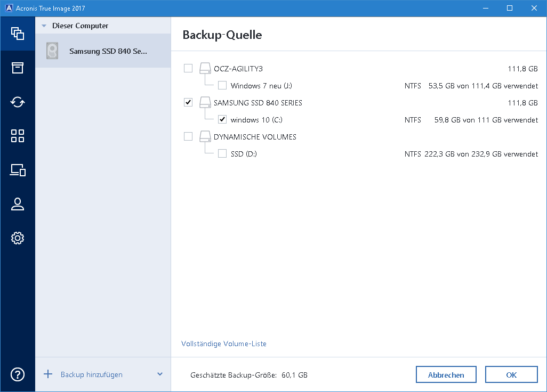The width and height of the screenshot is (547, 392).
Task: Open the devices Dashboard icon
Action: point(18,170)
